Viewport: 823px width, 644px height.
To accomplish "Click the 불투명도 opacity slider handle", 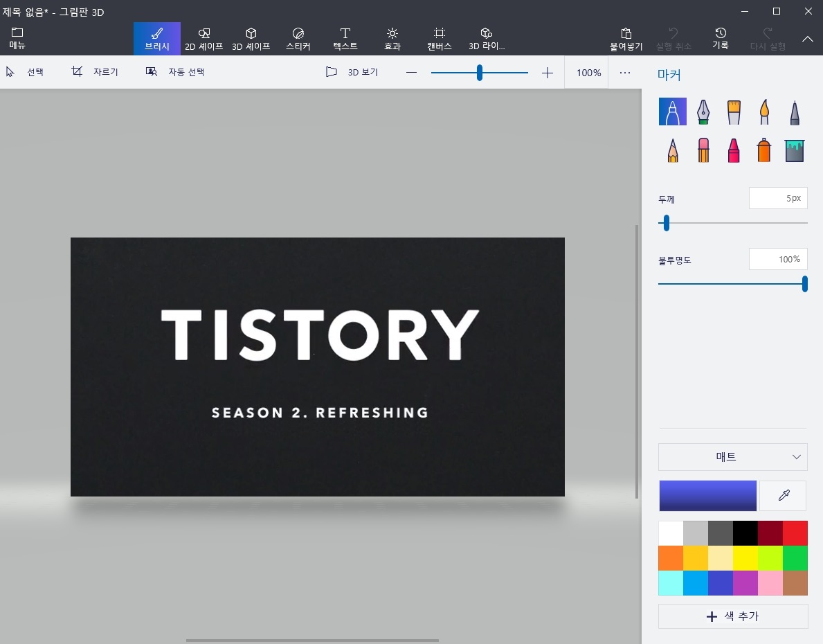I will [x=804, y=284].
